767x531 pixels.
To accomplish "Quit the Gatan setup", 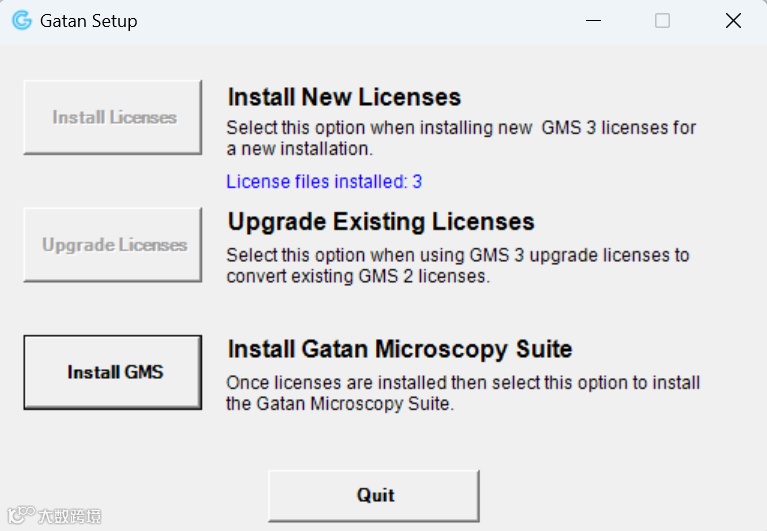I will click(375, 495).
